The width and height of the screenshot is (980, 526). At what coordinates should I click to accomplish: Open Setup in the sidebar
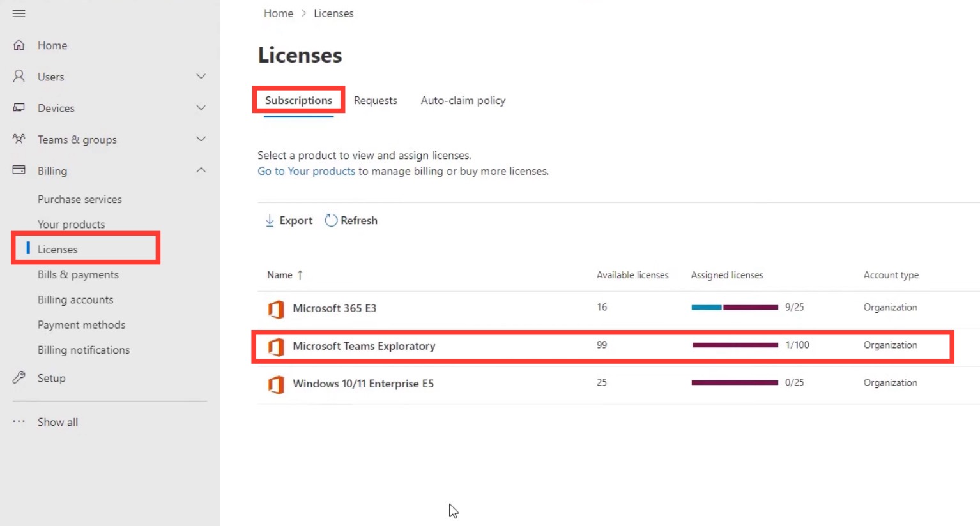point(52,378)
